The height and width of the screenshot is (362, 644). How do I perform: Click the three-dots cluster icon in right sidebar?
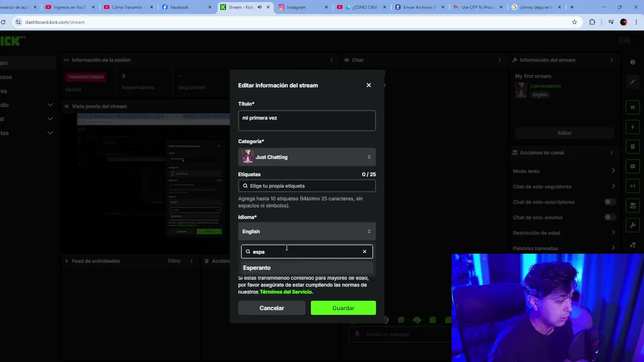coord(633,244)
